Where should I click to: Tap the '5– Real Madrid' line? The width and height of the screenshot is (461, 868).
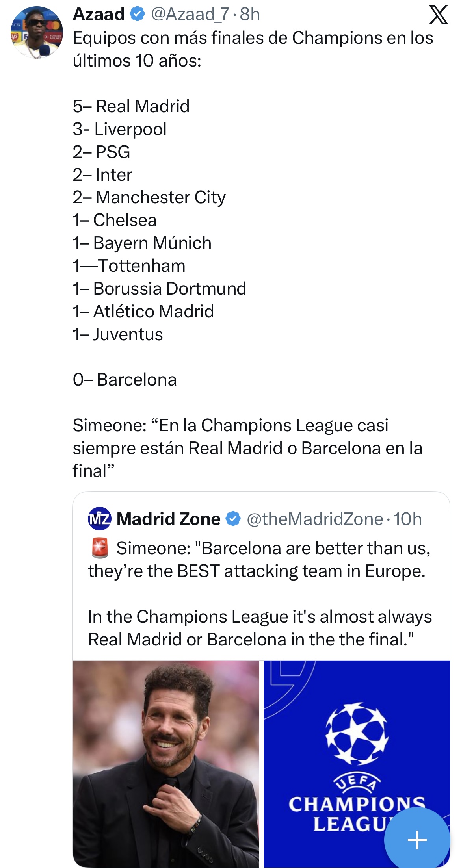(x=131, y=106)
